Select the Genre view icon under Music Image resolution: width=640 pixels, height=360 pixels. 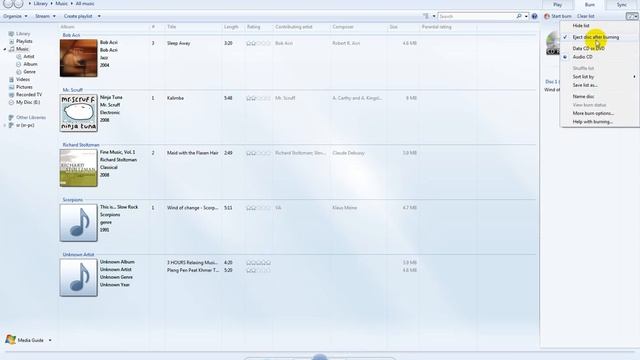click(19, 72)
